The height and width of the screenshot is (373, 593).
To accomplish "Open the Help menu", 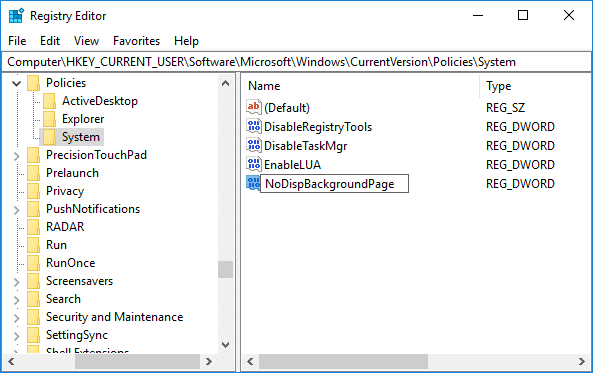I will point(186,41).
